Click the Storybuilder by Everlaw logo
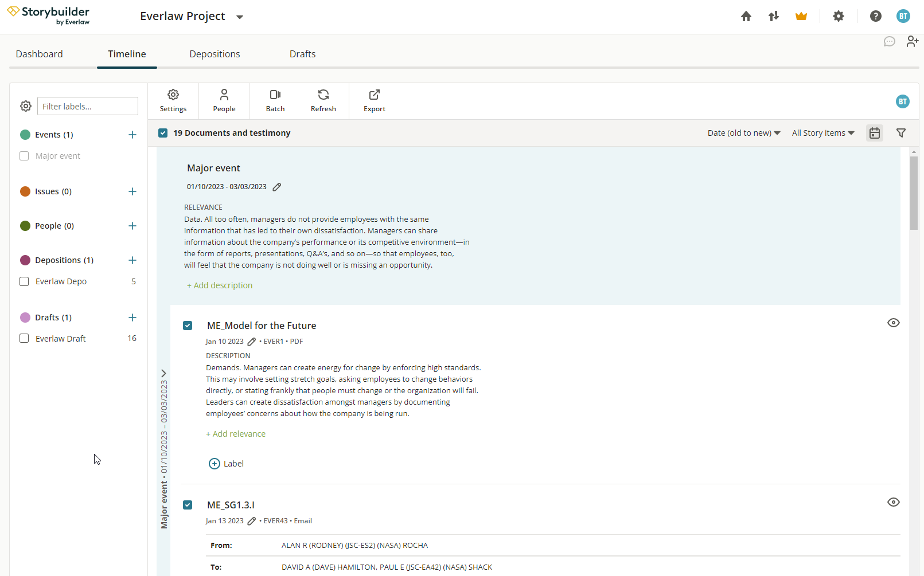This screenshot has height=576, width=924. click(48, 15)
